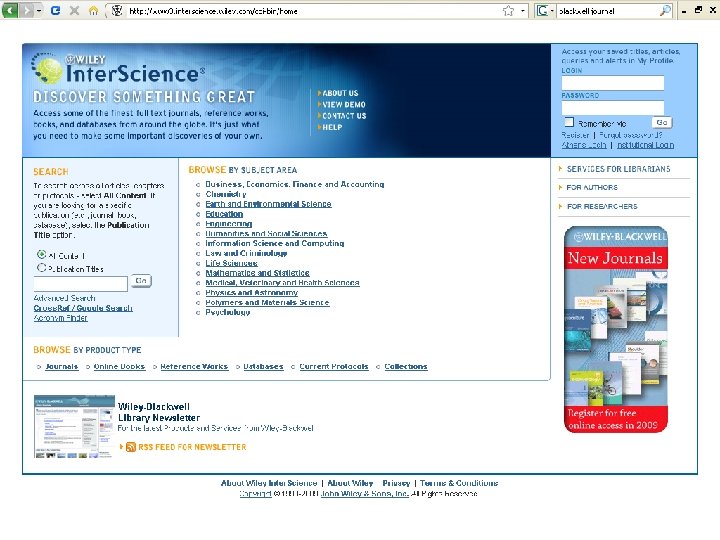
Task: Browse Business, Economics, Finance and Accounting
Action: [x=295, y=184]
